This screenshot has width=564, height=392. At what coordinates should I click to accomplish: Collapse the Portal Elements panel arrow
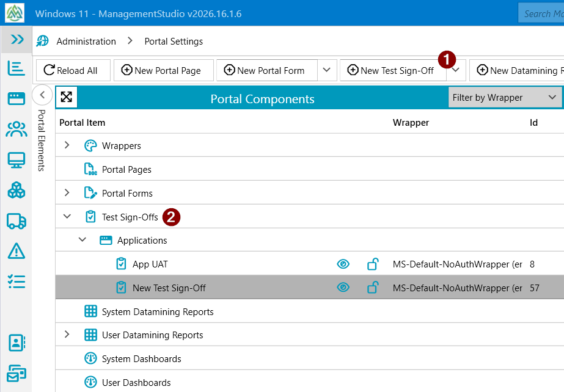[42, 95]
